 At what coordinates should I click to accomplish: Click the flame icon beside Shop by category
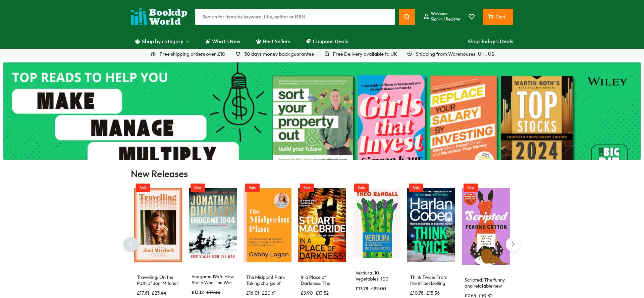tap(138, 41)
